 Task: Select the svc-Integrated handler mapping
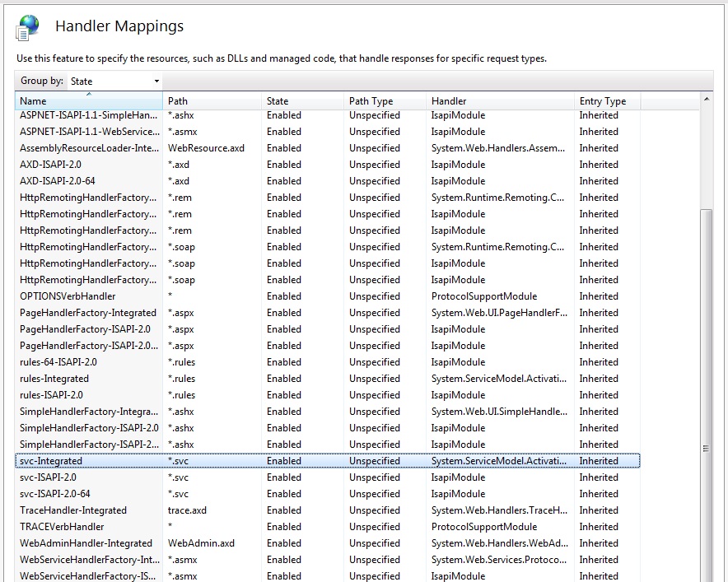(x=99, y=461)
